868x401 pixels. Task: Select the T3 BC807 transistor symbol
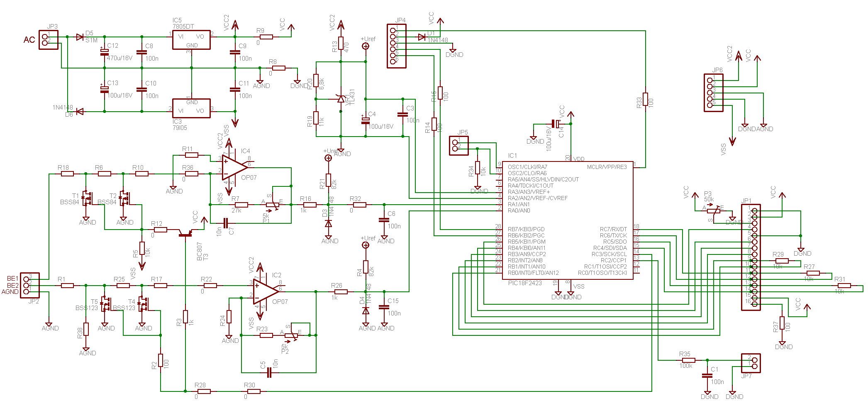pos(185,233)
